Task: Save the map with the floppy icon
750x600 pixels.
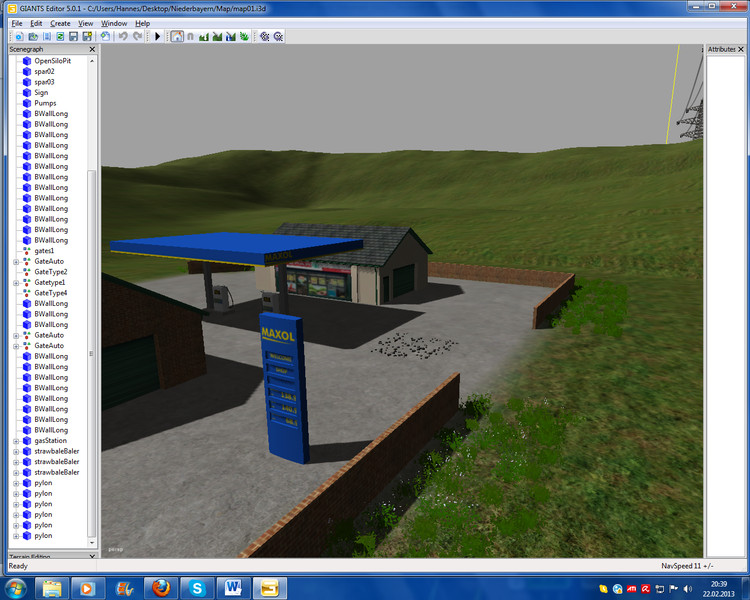Action: tap(73, 36)
